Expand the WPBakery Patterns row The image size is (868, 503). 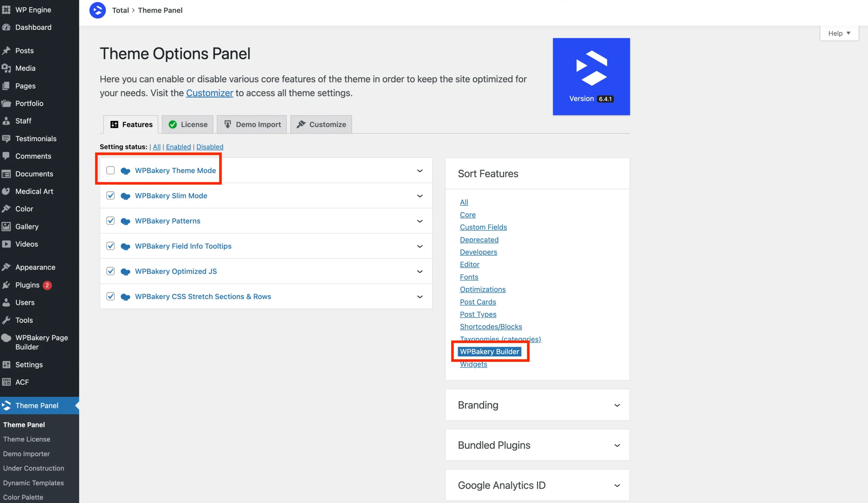pyautogui.click(x=420, y=221)
